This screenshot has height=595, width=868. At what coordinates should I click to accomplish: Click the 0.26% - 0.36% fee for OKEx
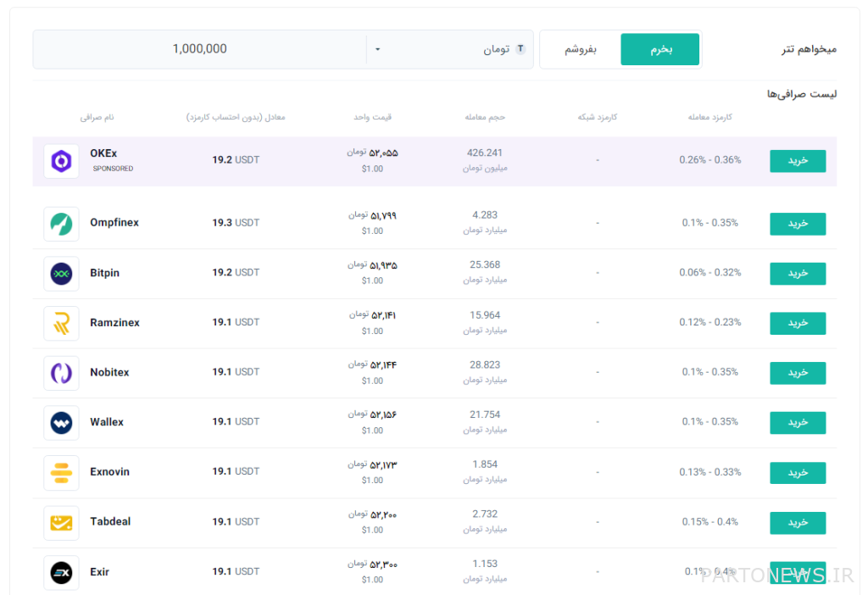click(710, 160)
